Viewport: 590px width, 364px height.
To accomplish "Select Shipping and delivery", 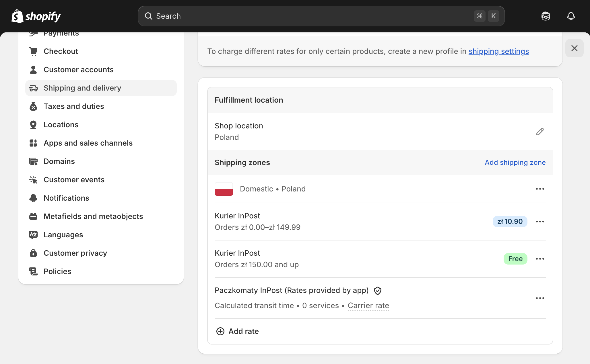I will (101, 88).
